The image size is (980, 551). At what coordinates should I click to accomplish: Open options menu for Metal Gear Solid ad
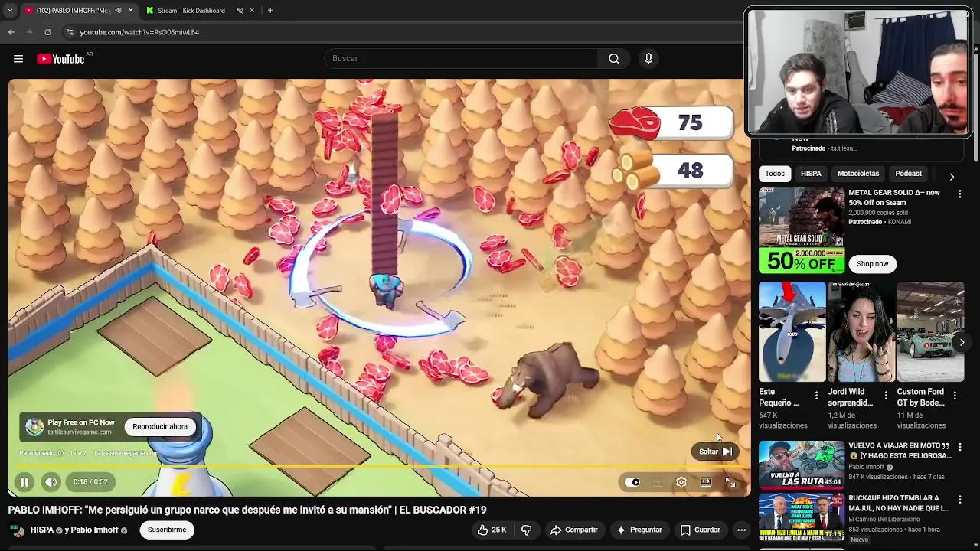959,194
